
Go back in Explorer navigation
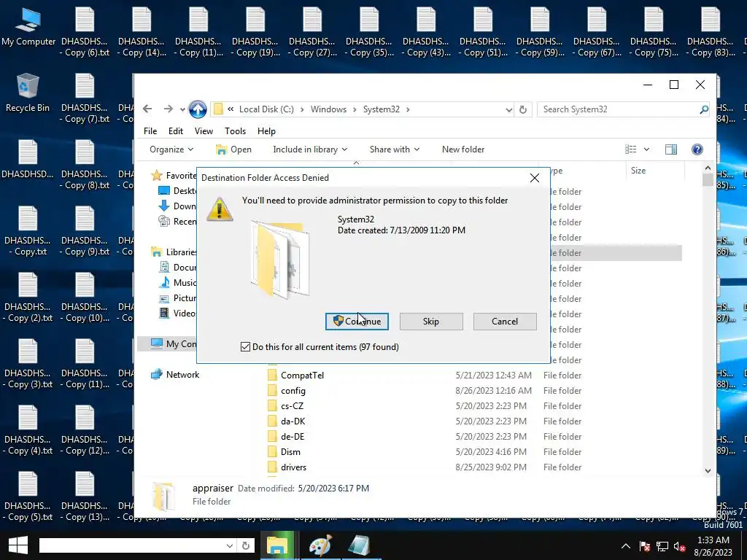[147, 109]
